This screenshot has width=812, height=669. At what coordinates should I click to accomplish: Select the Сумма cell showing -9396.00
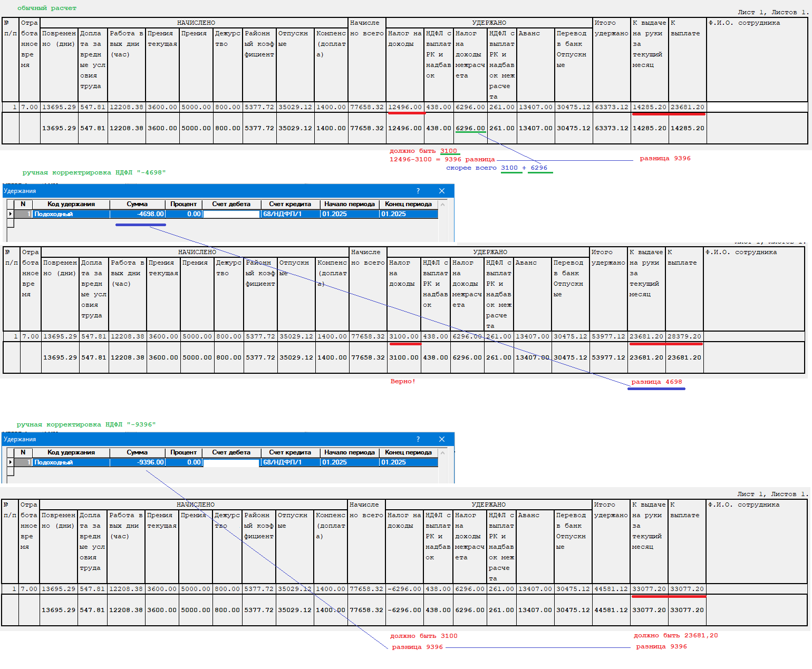coord(138,462)
